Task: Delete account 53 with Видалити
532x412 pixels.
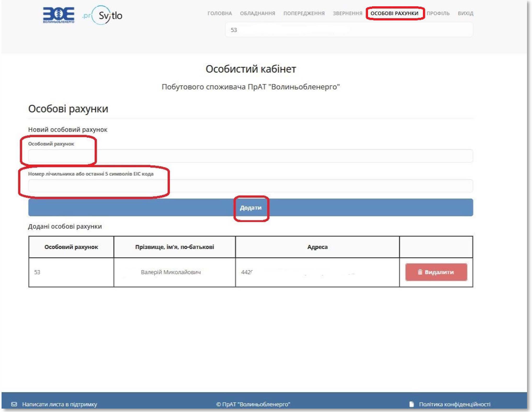Action: [436, 272]
